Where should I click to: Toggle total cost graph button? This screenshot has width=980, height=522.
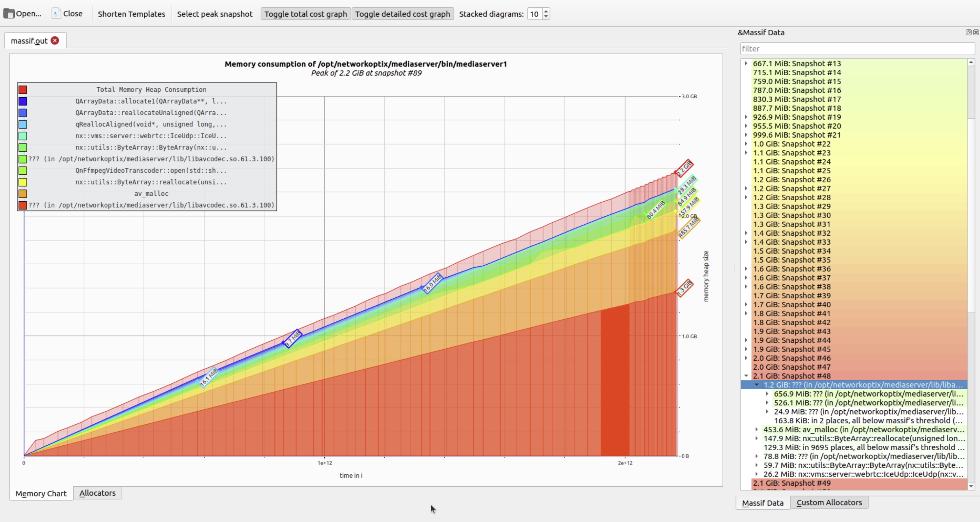point(305,14)
